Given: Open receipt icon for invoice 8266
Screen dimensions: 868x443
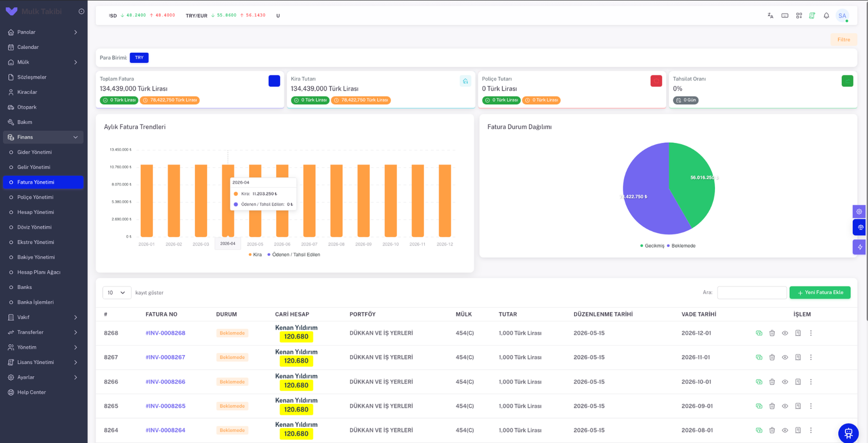Looking at the screenshot, I should (798, 382).
